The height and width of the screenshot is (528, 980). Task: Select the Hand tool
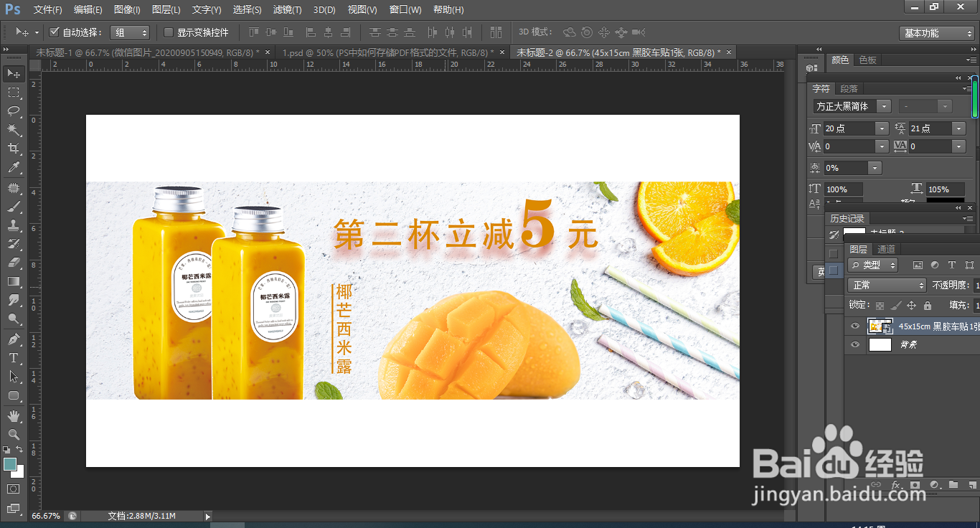(14, 415)
